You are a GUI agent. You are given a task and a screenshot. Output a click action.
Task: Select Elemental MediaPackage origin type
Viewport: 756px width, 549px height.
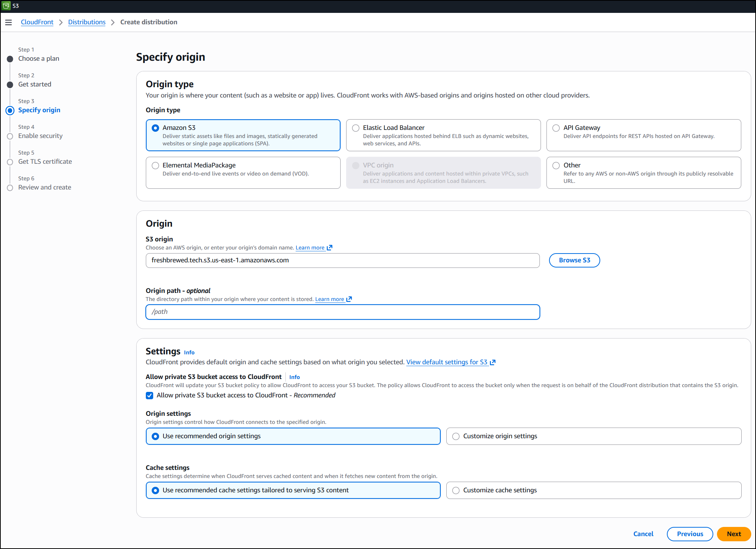coord(243,173)
